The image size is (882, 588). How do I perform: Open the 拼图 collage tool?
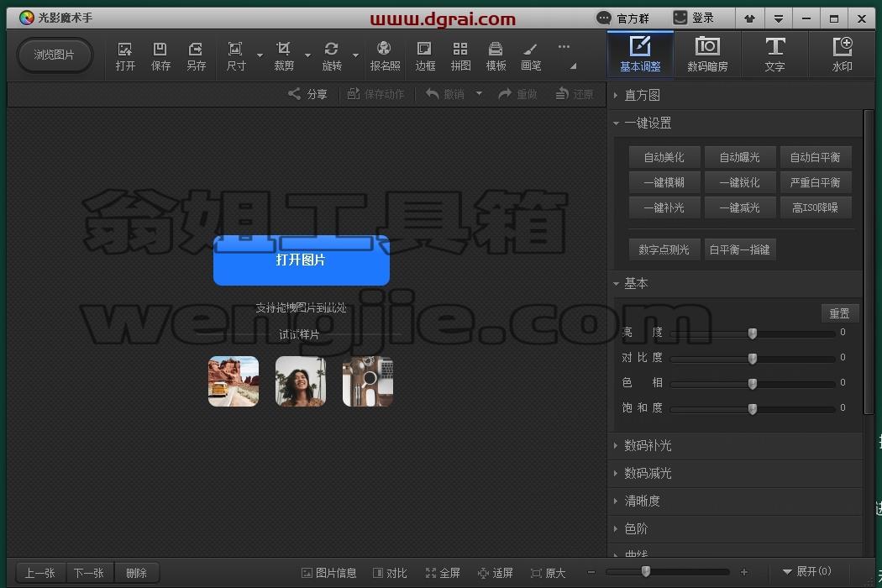point(460,56)
